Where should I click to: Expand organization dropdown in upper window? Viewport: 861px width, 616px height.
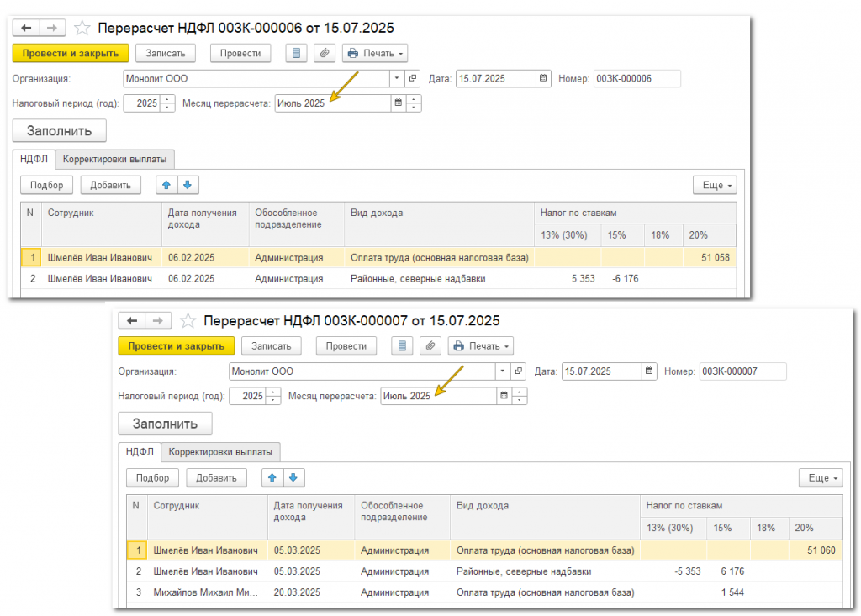point(397,78)
